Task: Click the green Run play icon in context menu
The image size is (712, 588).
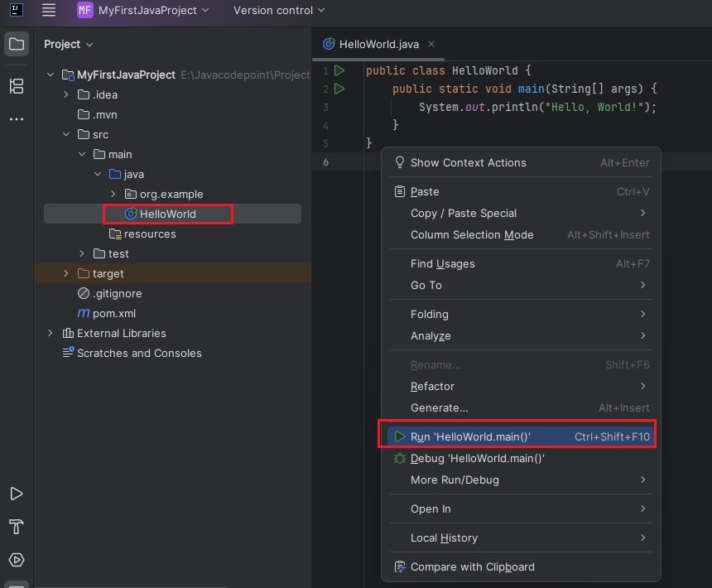Action: tap(400, 436)
